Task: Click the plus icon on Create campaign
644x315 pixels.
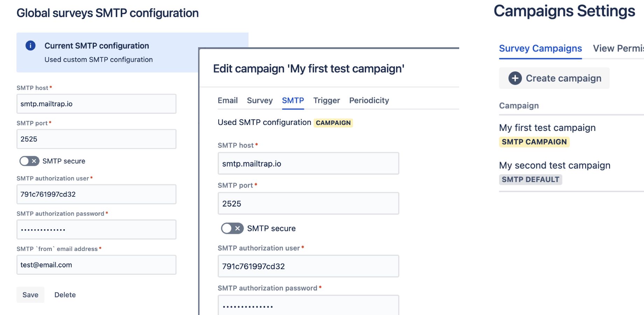Action: 515,78
